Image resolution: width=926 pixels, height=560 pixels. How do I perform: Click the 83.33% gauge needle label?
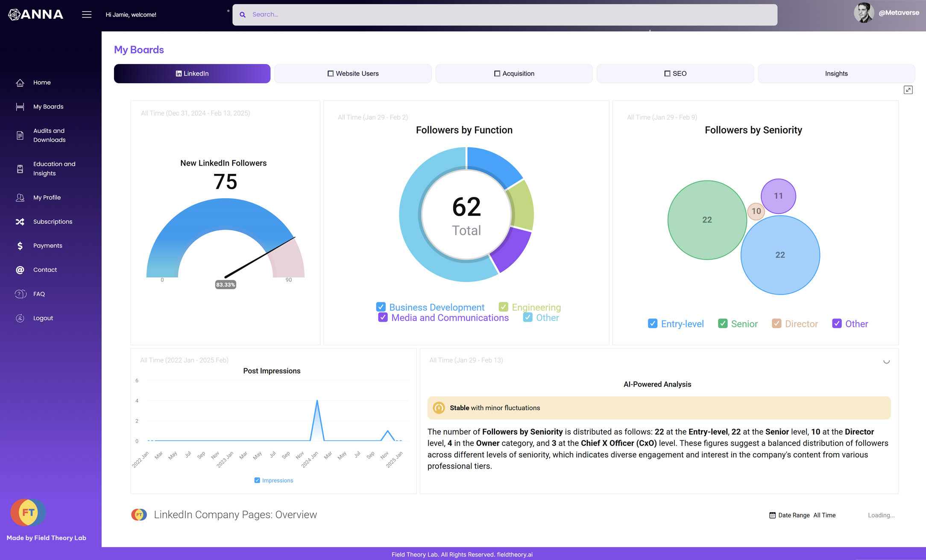click(x=226, y=284)
